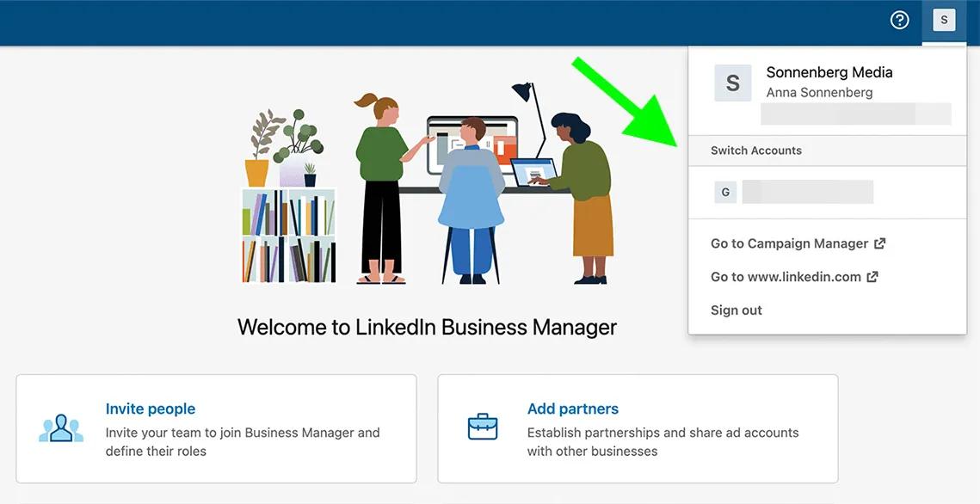Screen dimensions: 980x504
Task: Click the external link icon beside Go to Campaign Manager
Action: coord(879,243)
